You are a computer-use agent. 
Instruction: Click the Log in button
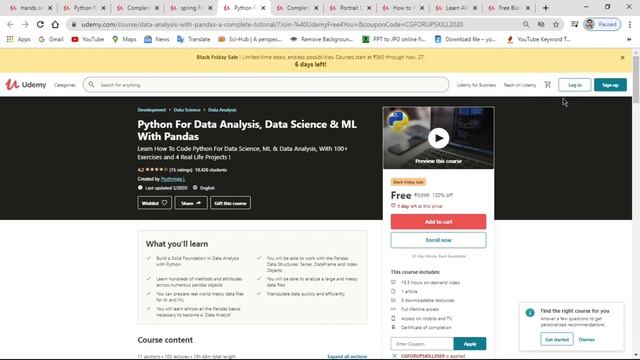pos(575,85)
